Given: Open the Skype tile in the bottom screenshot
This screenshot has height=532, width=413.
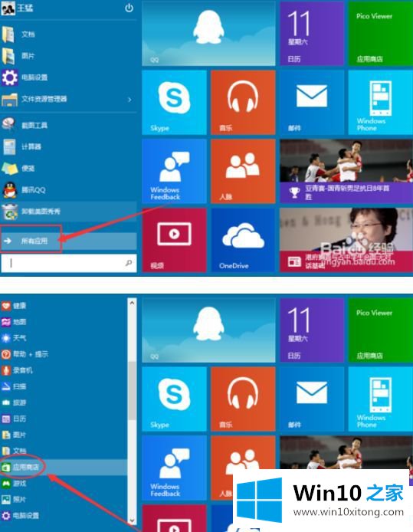Looking at the screenshot, I should [174, 399].
